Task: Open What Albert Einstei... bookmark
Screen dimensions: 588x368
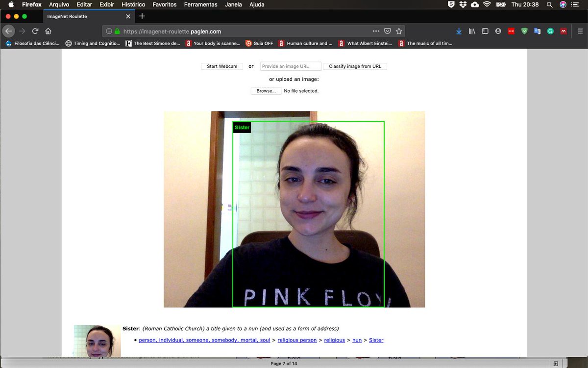Action: pos(366,43)
